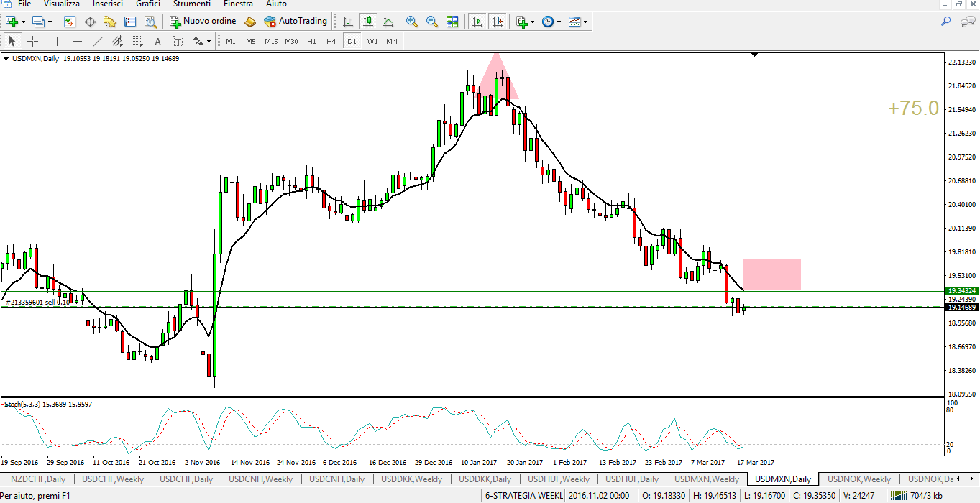Expand the Periods clock dropdown arrow
This screenshot has width=980, height=503.
[x=559, y=22]
